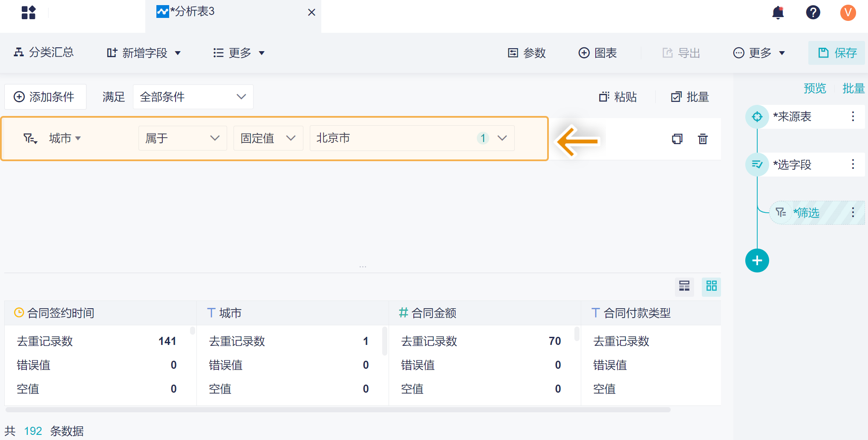This screenshot has width=868, height=440.
Task: Switch to the 分析表3 tab
Action: (193, 12)
